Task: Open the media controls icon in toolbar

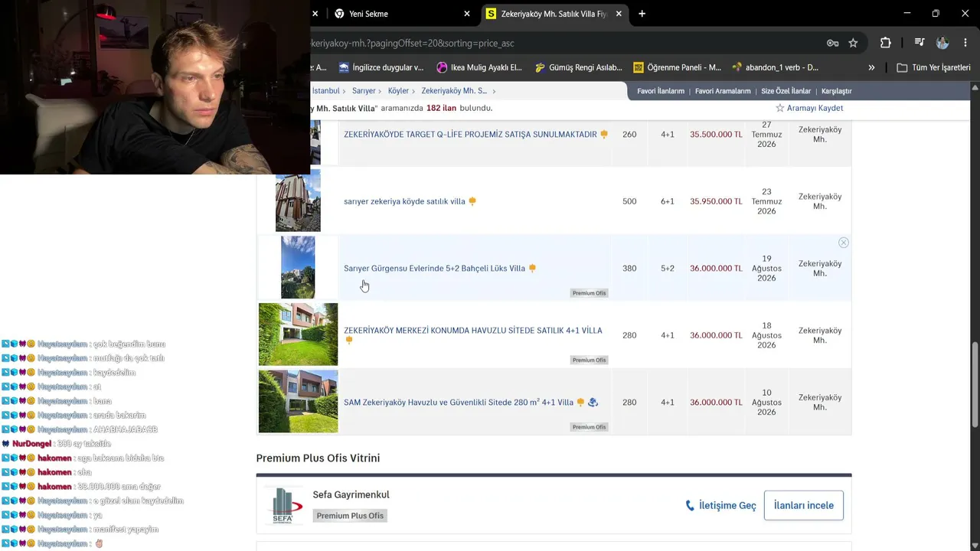Action: point(920,43)
